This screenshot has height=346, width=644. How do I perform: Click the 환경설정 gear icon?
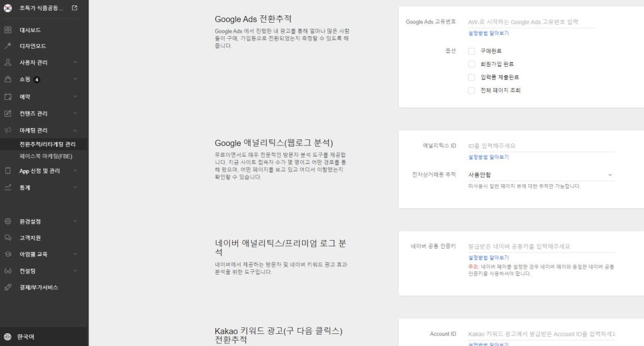[8, 221]
